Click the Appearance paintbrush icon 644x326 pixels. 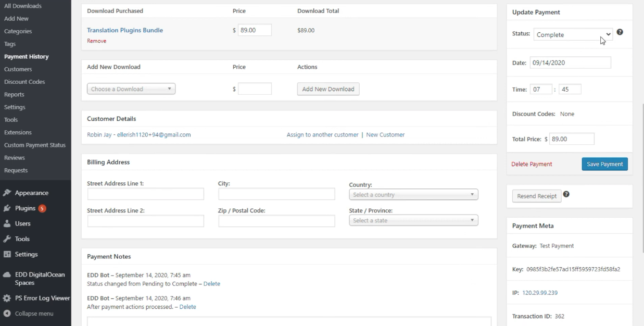pyautogui.click(x=7, y=193)
